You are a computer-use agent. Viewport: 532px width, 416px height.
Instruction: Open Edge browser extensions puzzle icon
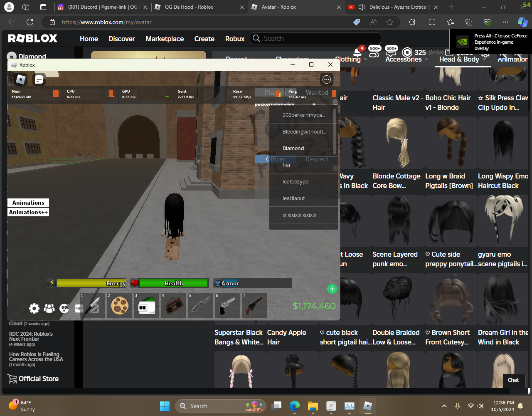(412, 22)
